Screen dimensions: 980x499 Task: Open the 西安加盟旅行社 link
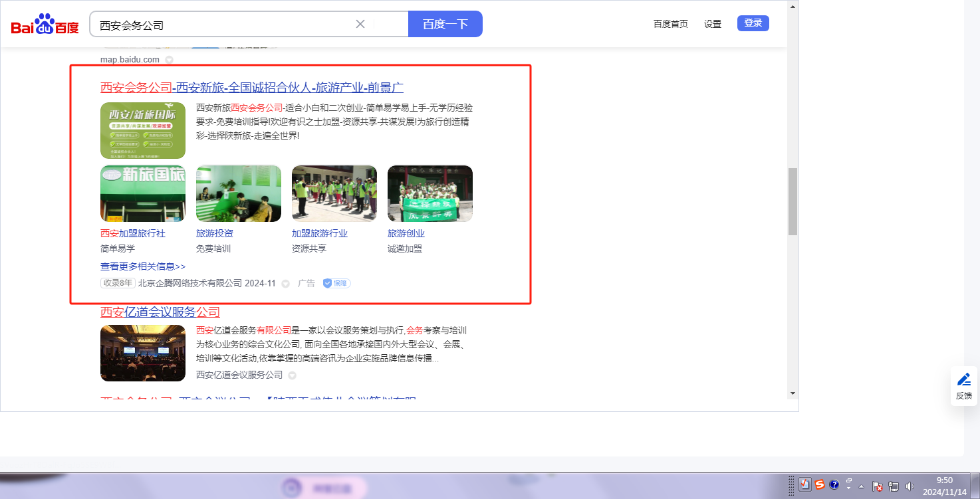(133, 233)
